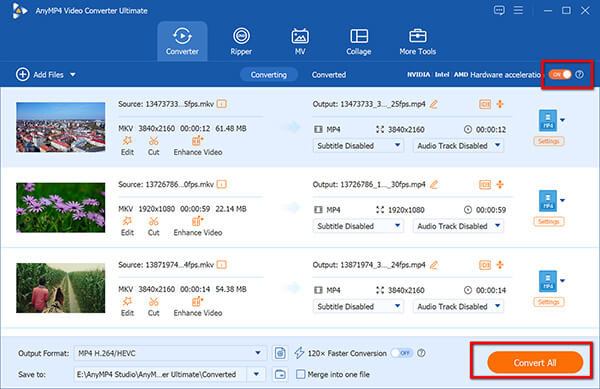Click Cut scissors for the 13871974 video
The height and width of the screenshot is (389, 600).
153,306
